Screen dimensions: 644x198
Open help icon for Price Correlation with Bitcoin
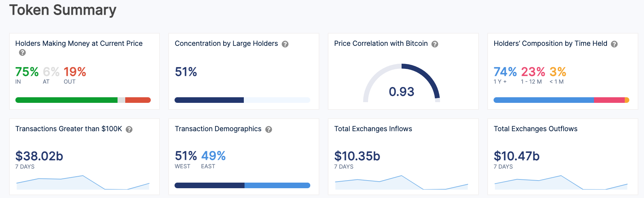click(x=435, y=44)
